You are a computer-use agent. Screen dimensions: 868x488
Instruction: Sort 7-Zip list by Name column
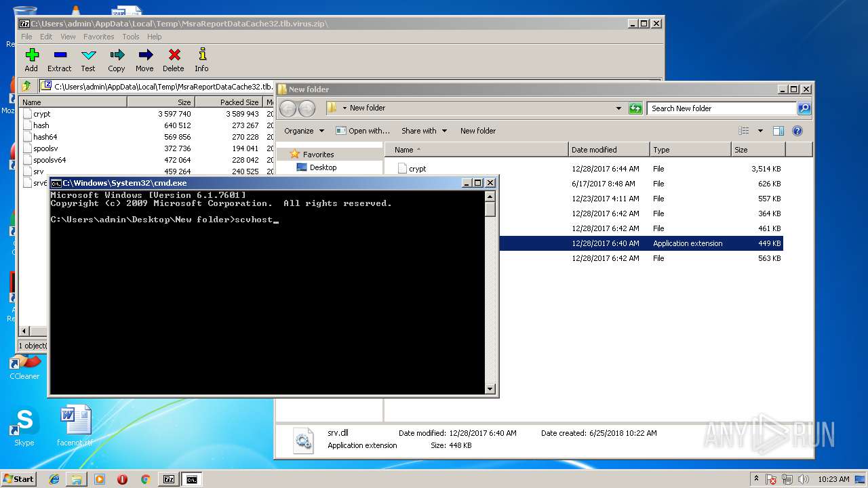(73, 102)
